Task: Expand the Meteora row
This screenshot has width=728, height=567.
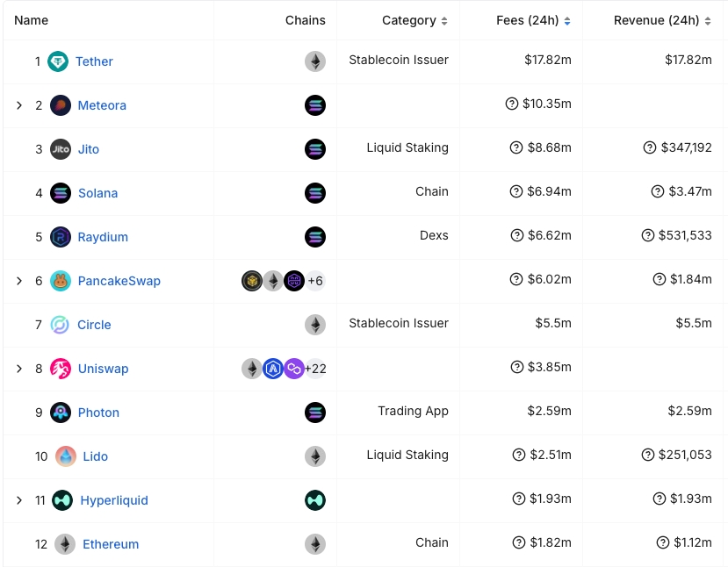Action: point(19,105)
